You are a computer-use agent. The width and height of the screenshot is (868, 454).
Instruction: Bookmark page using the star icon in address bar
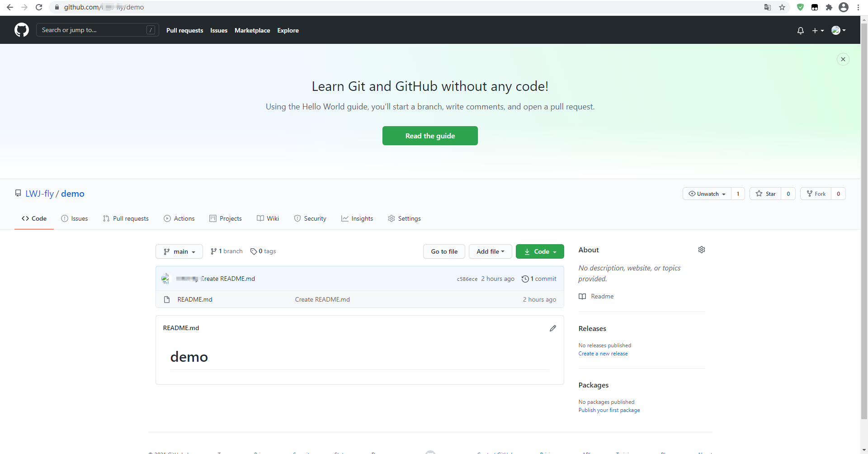point(782,7)
